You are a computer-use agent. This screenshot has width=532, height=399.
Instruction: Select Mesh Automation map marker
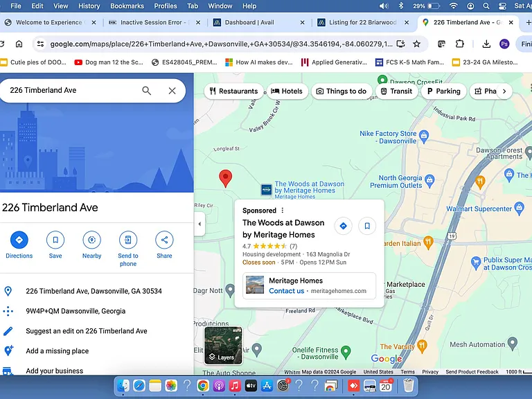(x=513, y=344)
